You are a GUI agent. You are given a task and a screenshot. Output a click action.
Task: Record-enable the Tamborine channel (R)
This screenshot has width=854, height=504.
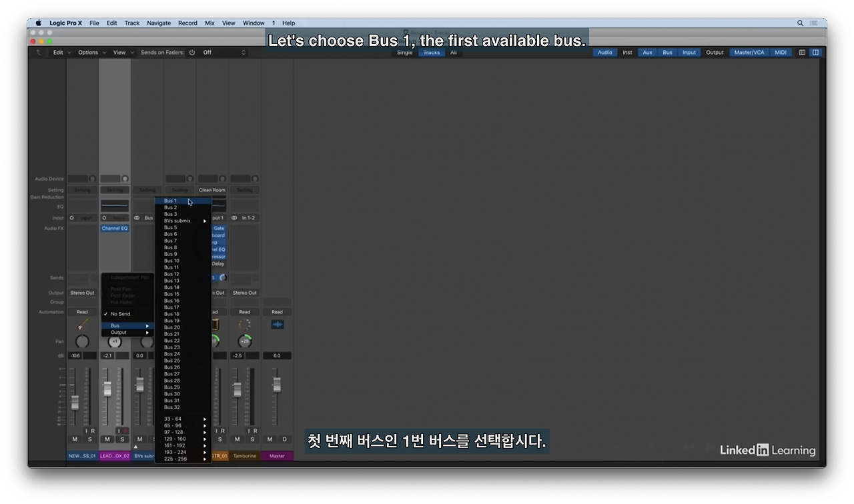(x=255, y=431)
